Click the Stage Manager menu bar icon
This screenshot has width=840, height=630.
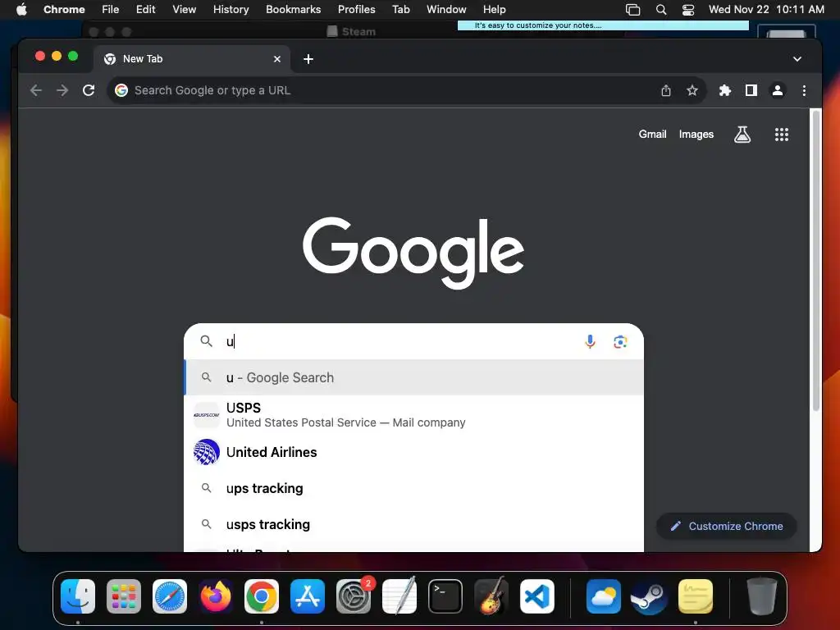click(632, 9)
